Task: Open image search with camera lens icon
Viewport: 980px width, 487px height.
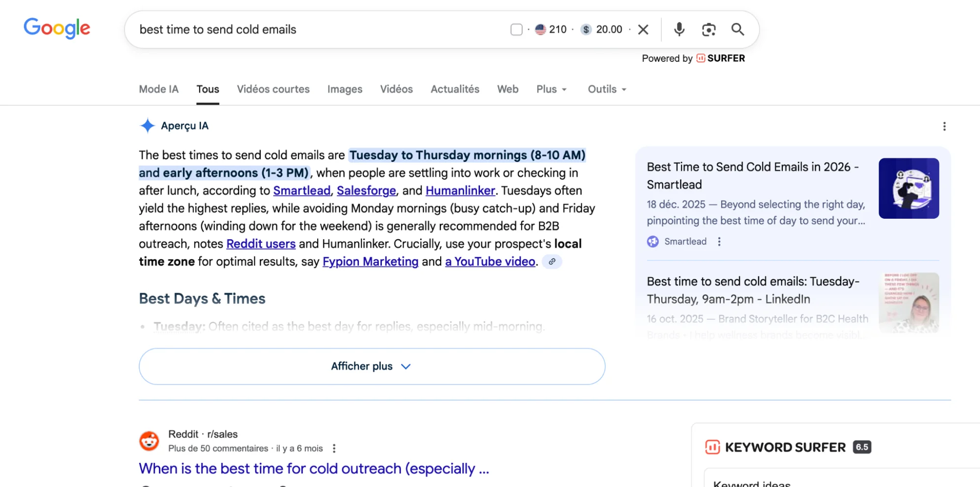Action: [708, 29]
